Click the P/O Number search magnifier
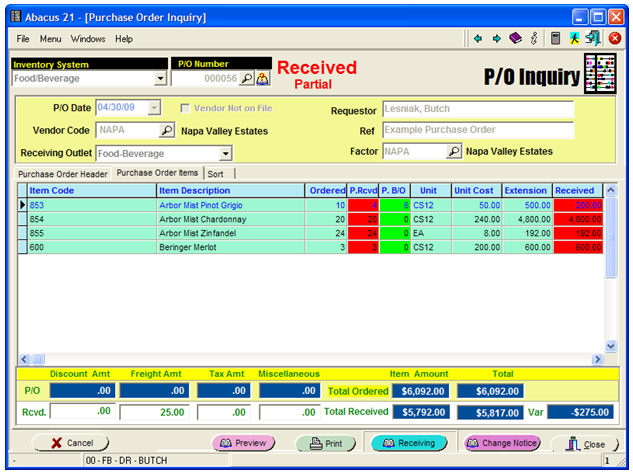The image size is (633, 475). pos(247,78)
